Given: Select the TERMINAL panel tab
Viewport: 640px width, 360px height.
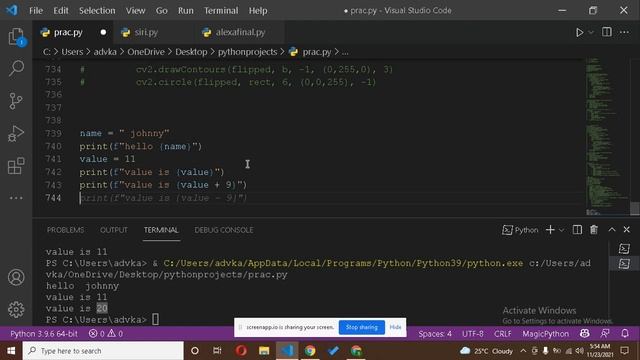Looking at the screenshot, I should [161, 230].
